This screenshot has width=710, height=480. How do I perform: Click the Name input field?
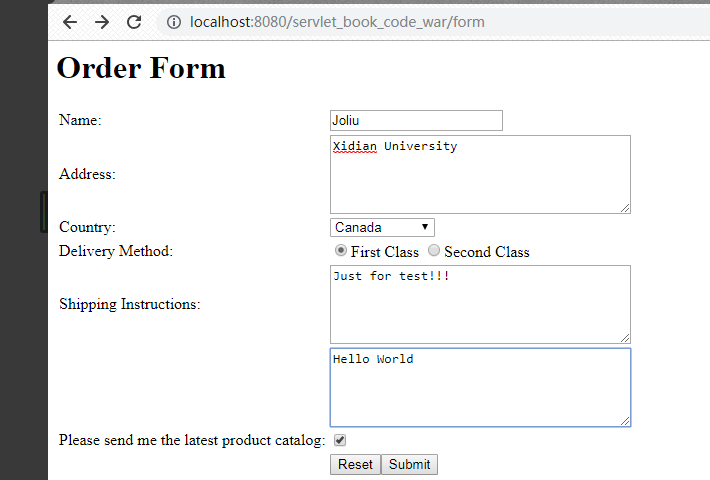click(x=416, y=120)
